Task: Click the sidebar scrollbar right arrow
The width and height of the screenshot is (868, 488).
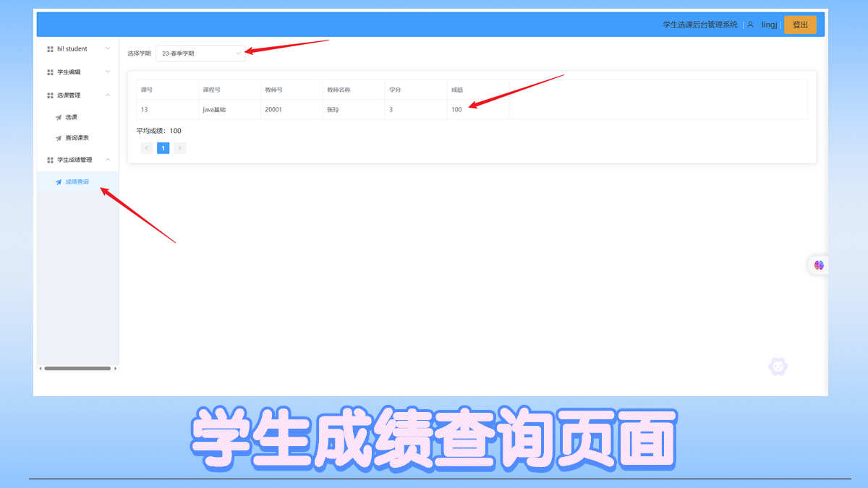Action: coord(115,369)
